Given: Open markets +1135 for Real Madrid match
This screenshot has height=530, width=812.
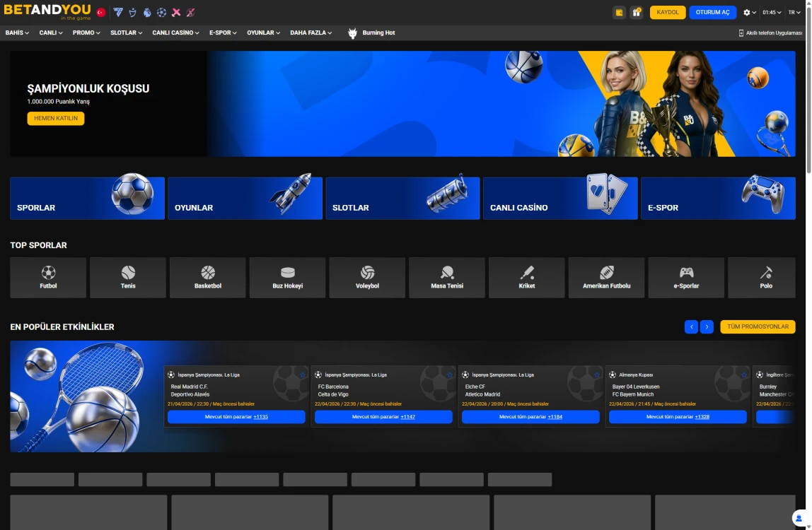Looking at the screenshot, I should coord(236,417).
